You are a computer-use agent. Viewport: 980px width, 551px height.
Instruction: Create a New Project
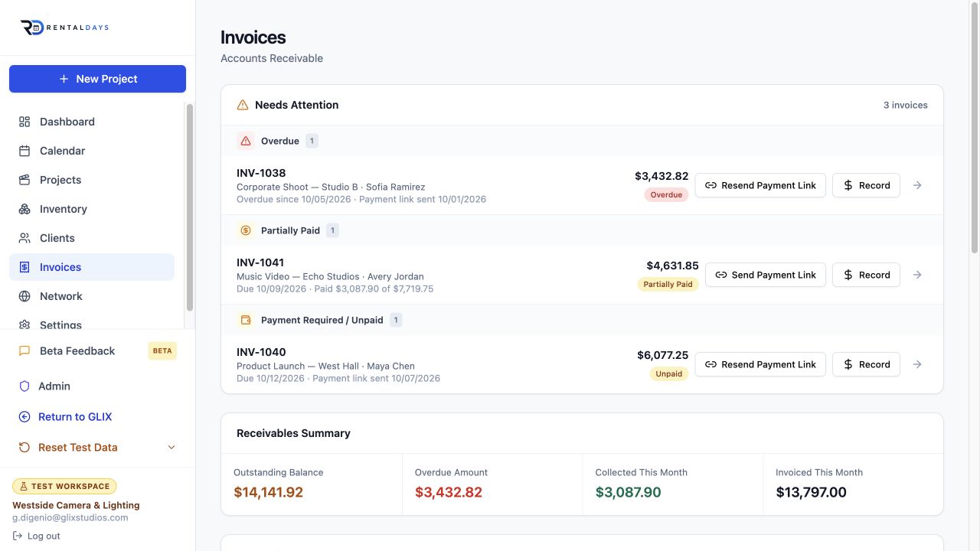click(97, 79)
